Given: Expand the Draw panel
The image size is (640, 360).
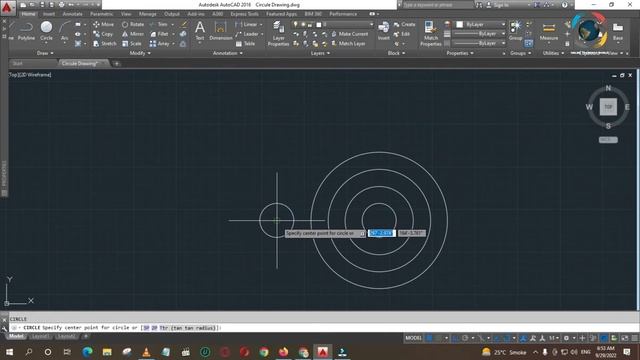Looking at the screenshot, I should tap(45, 53).
